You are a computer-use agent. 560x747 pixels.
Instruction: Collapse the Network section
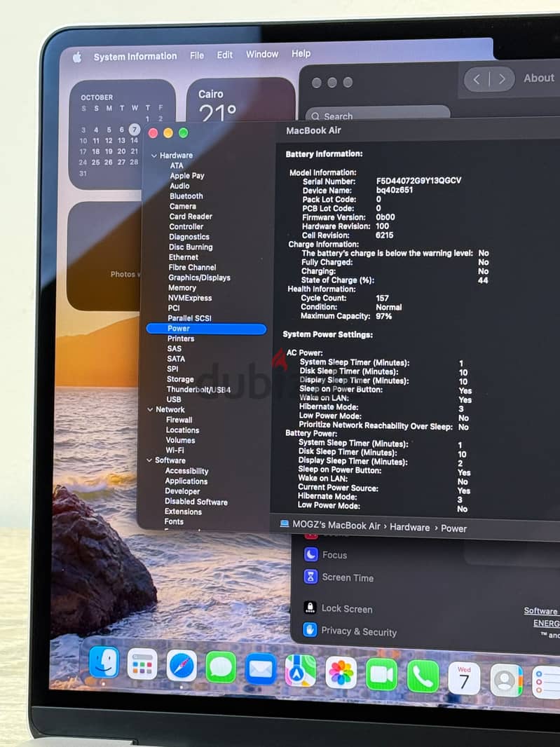[150, 409]
